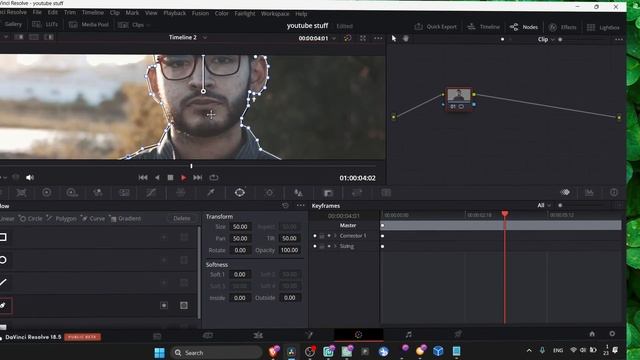640x360 pixels.
Task: Expand the Sizing keyframe track
Action: [x=336, y=247]
